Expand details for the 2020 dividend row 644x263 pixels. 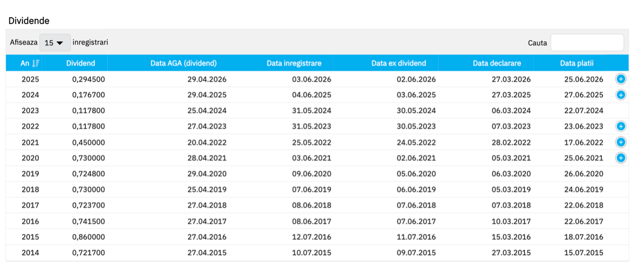pos(621,158)
